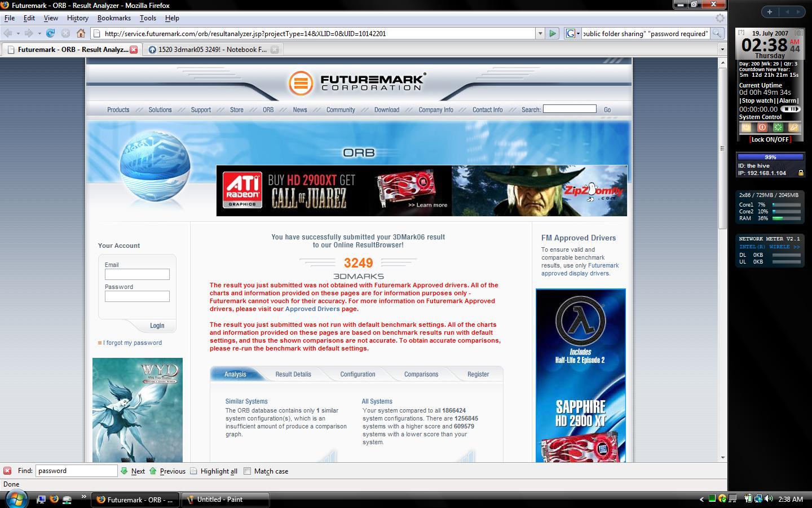Open the Register tab
The height and width of the screenshot is (508, 812).
click(478, 374)
